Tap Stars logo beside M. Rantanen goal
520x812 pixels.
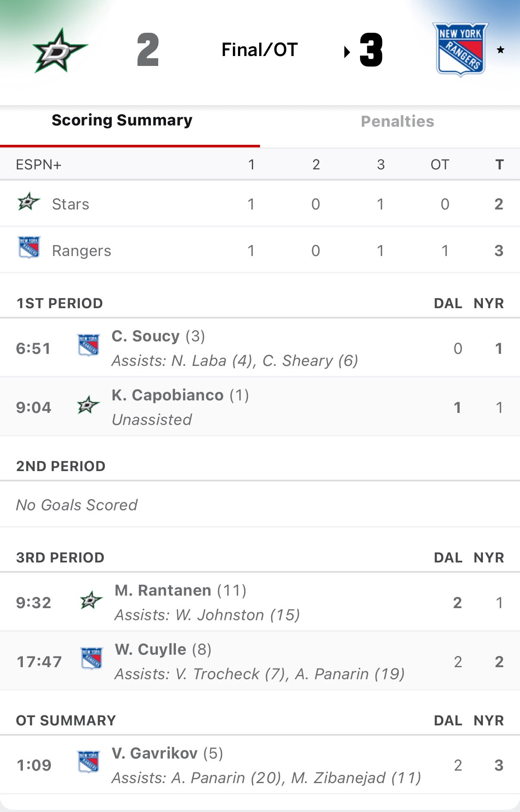point(91,600)
